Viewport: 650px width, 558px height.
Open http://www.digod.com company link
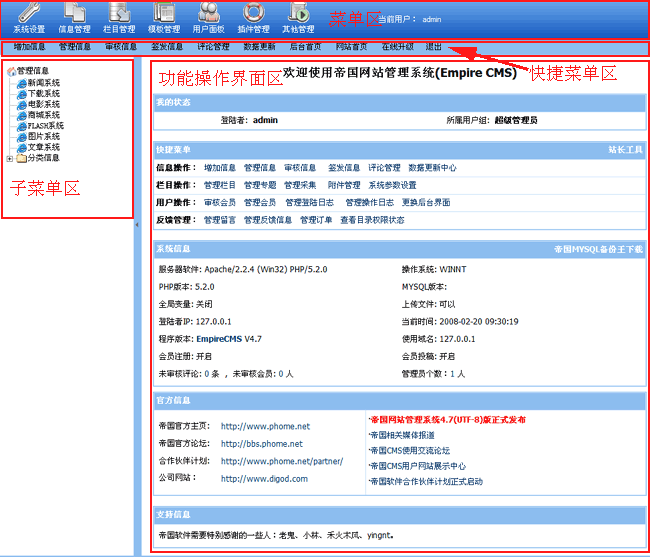[x=264, y=479]
